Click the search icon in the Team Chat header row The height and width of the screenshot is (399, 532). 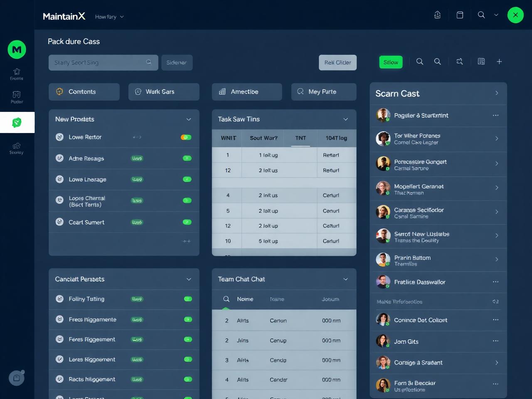(x=227, y=299)
